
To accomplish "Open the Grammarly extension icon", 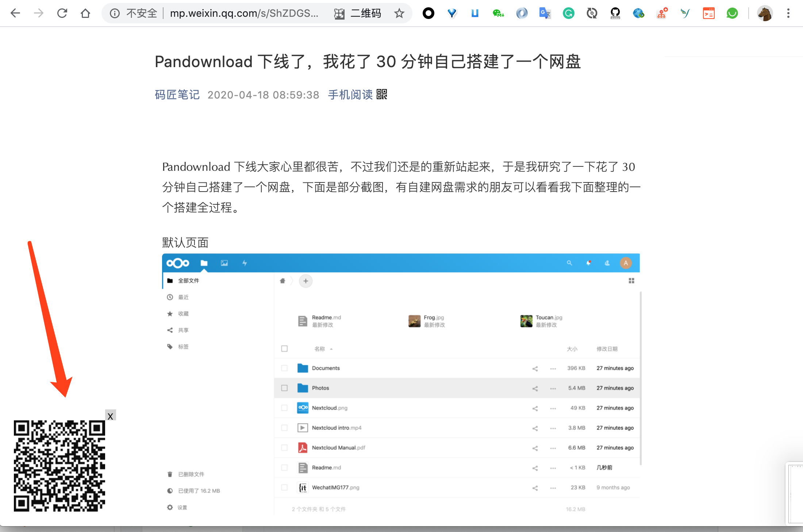I will point(568,14).
